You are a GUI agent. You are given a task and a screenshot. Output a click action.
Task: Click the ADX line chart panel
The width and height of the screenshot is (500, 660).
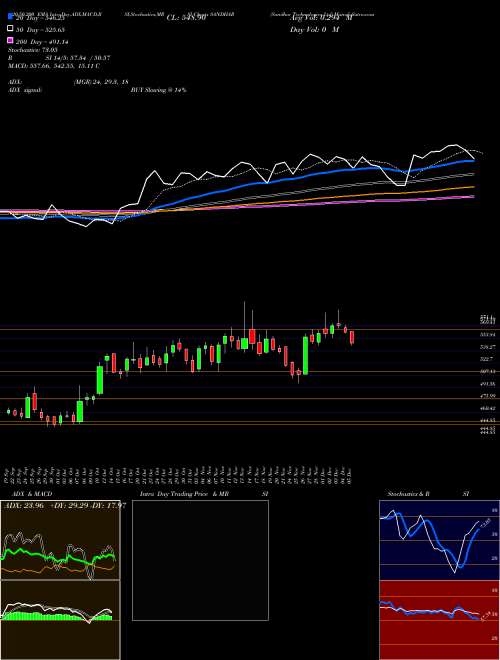coord(60,540)
